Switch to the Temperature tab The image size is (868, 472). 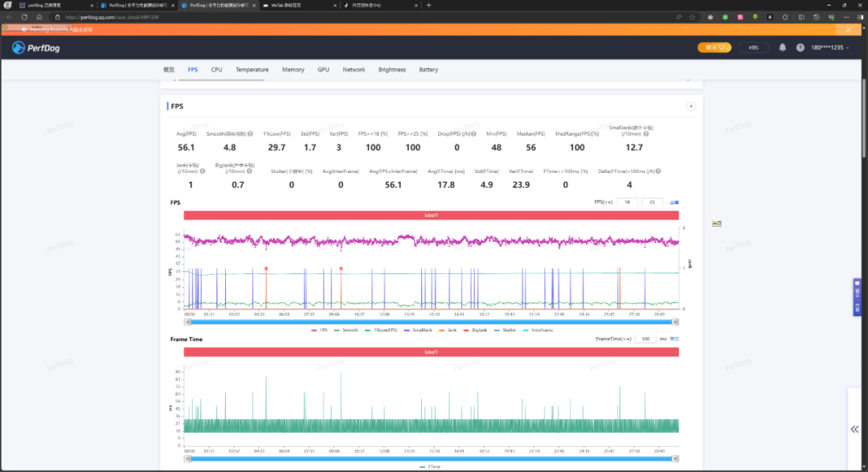tap(252, 70)
